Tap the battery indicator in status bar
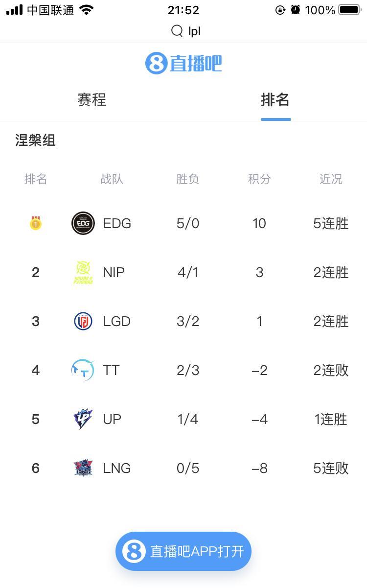This screenshot has width=367, height=588. pos(349,10)
